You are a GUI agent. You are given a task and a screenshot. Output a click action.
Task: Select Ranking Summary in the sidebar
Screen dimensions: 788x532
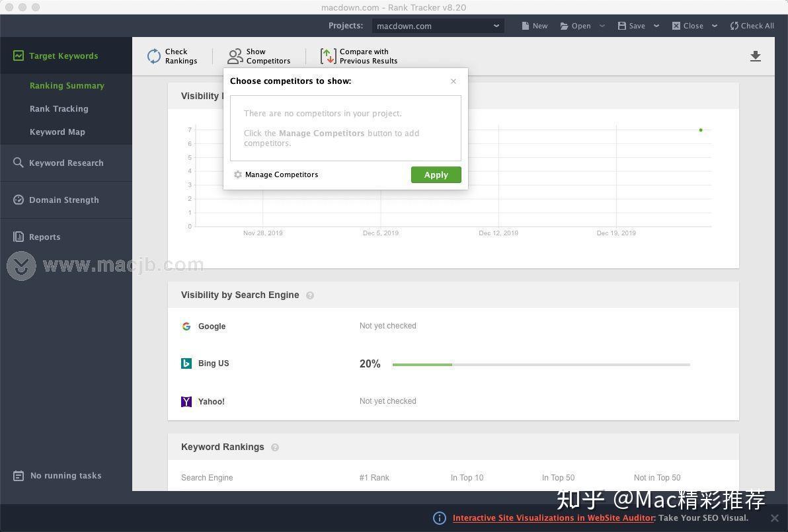[67, 85]
